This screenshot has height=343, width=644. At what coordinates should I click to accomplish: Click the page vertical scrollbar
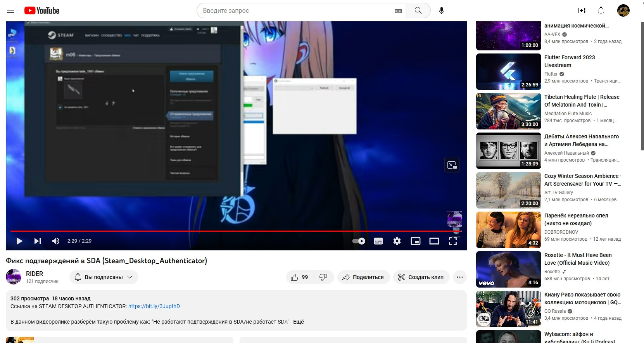click(x=642, y=85)
